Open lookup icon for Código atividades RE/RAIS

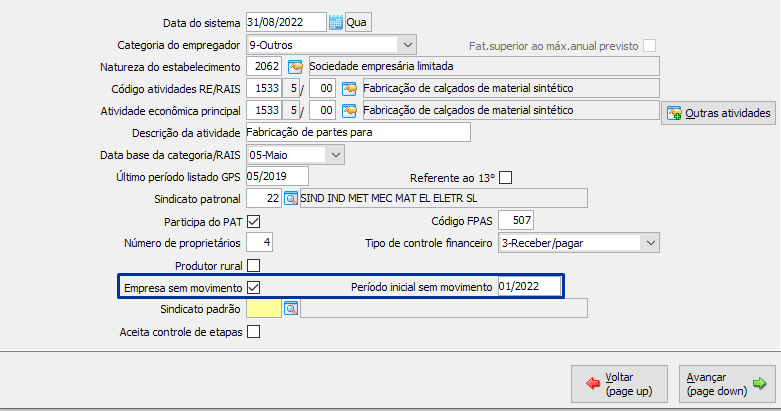coord(349,89)
